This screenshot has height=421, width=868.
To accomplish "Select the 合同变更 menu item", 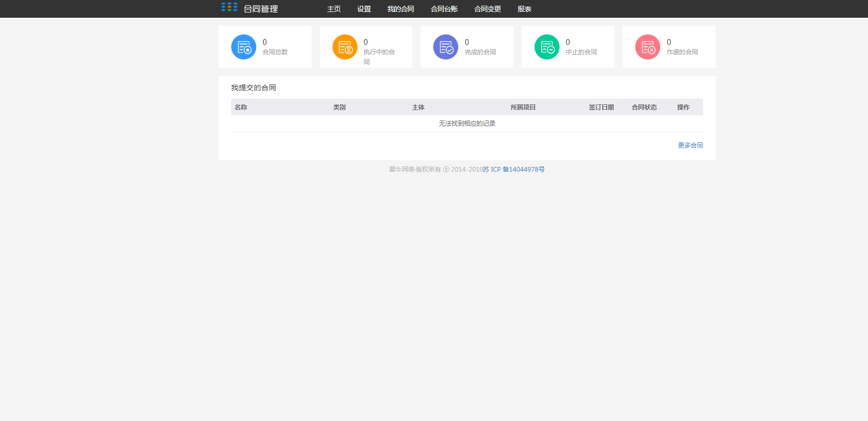I will click(487, 9).
